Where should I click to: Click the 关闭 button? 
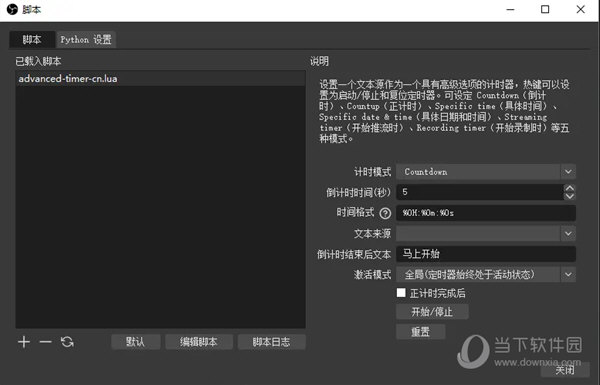(565, 370)
